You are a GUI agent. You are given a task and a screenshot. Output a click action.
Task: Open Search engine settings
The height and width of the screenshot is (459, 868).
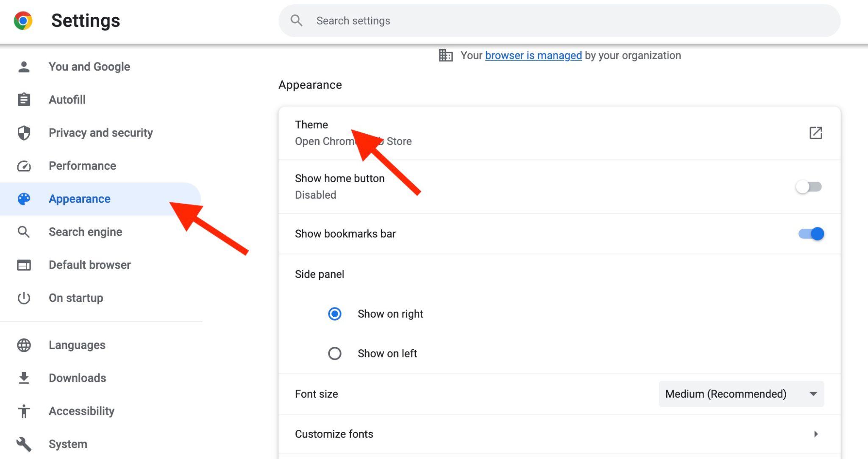click(x=85, y=232)
